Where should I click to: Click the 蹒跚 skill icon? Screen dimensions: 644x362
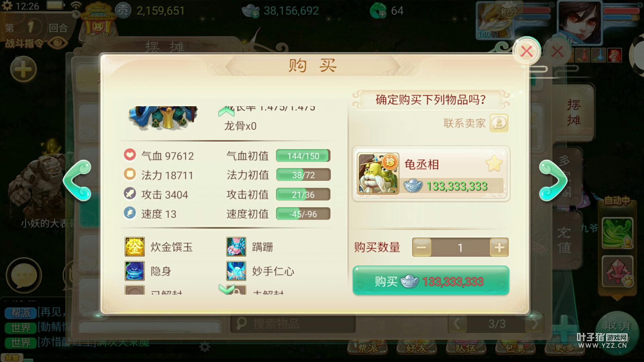[236, 247]
